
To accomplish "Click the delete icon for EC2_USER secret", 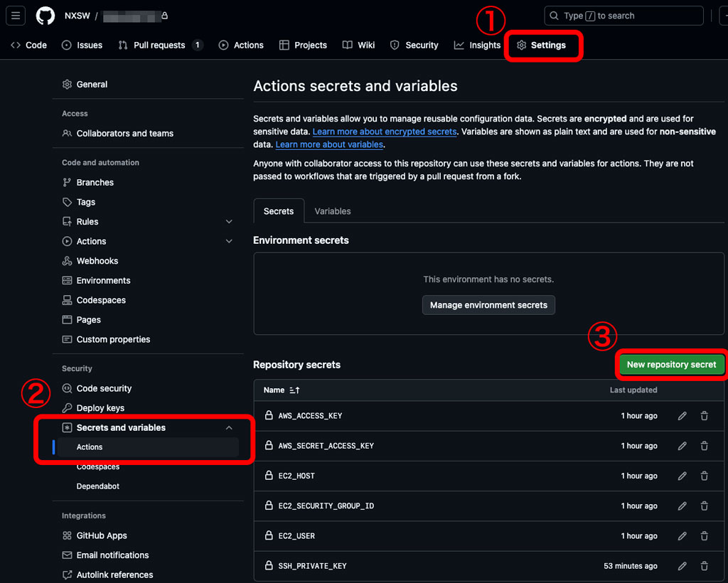I will point(704,536).
